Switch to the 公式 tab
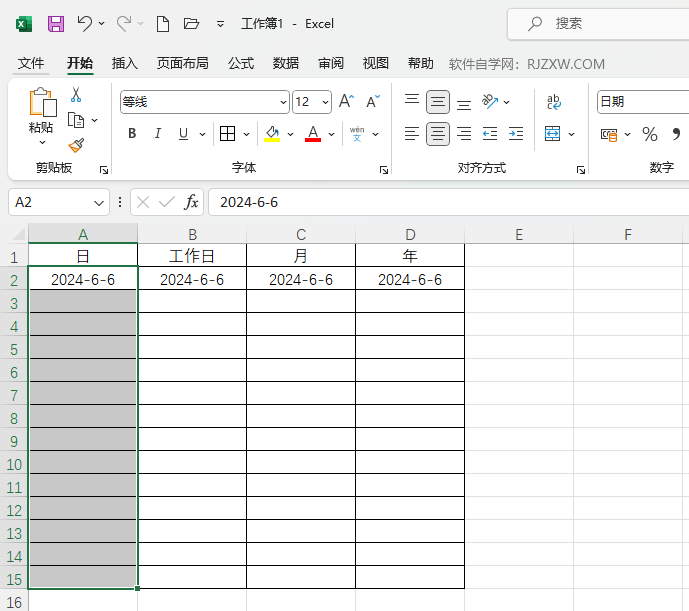Viewport: 689px width, 611px height. pyautogui.click(x=241, y=63)
